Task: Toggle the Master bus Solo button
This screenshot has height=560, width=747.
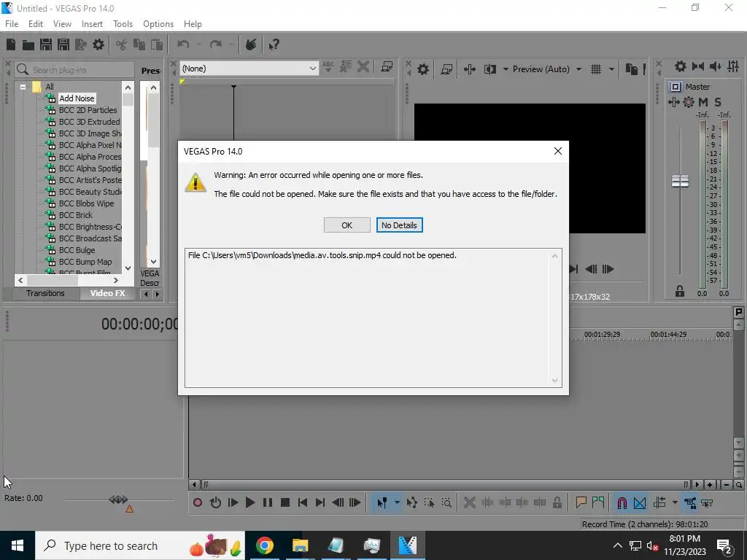Action: click(718, 102)
